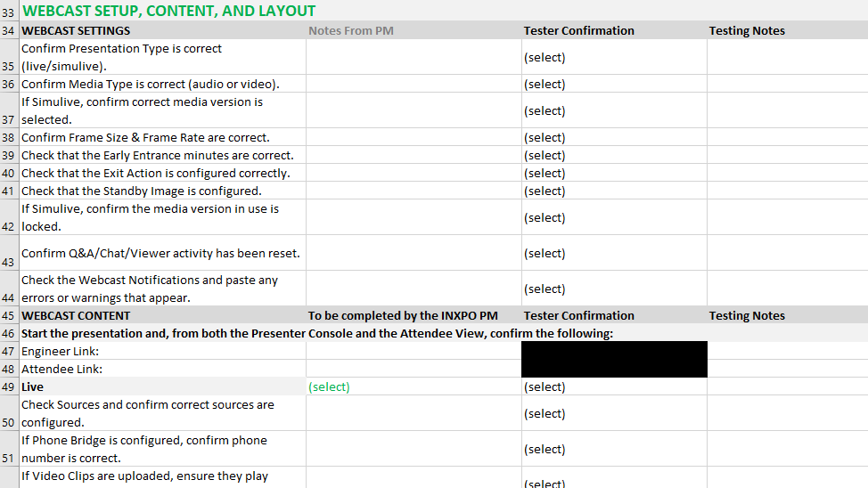This screenshot has height=488, width=868.
Task: Select row 45 header for Webcast Content
Action: 9,316
